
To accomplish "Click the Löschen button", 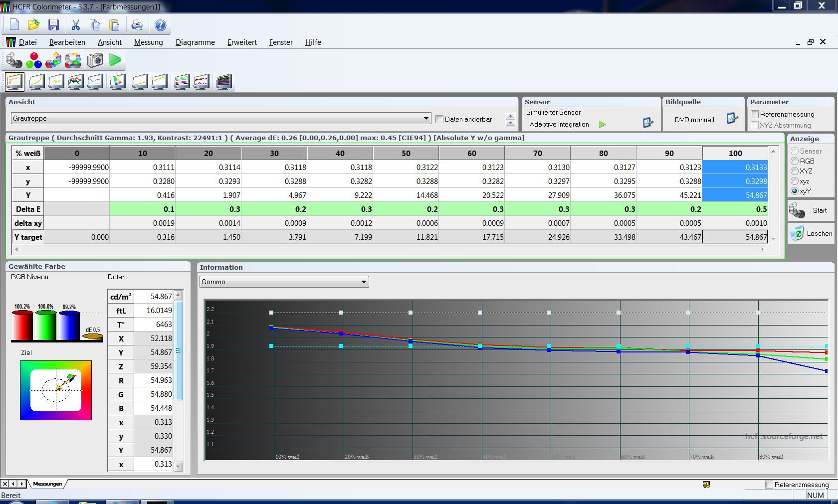I will pos(810,233).
